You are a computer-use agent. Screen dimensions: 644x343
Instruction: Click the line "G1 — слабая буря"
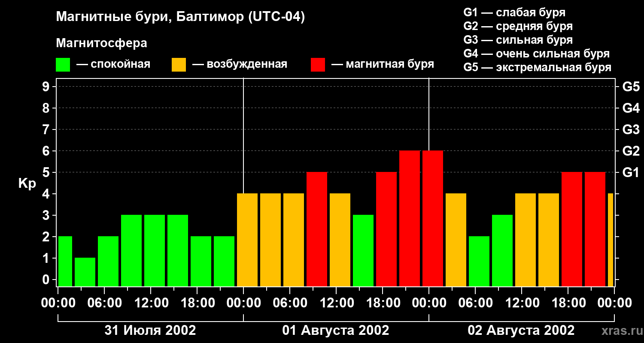click(x=514, y=12)
